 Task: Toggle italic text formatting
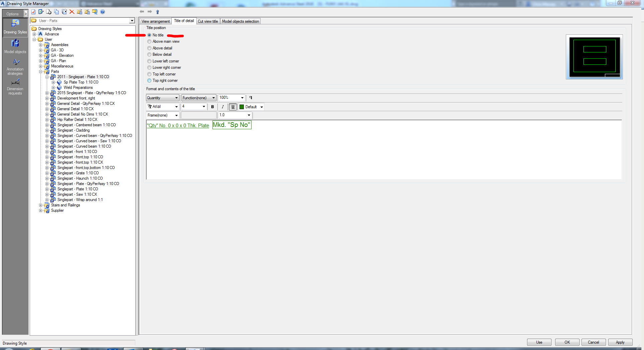coord(223,107)
